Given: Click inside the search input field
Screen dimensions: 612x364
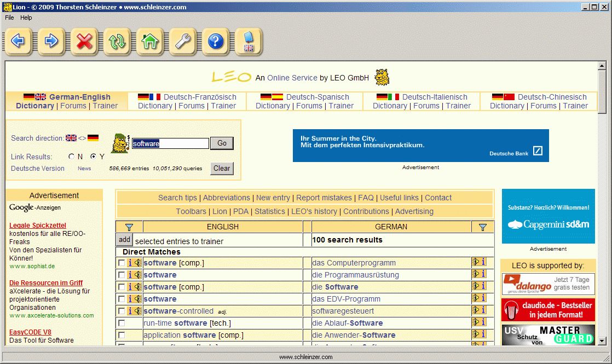Looking at the screenshot, I should click(170, 143).
